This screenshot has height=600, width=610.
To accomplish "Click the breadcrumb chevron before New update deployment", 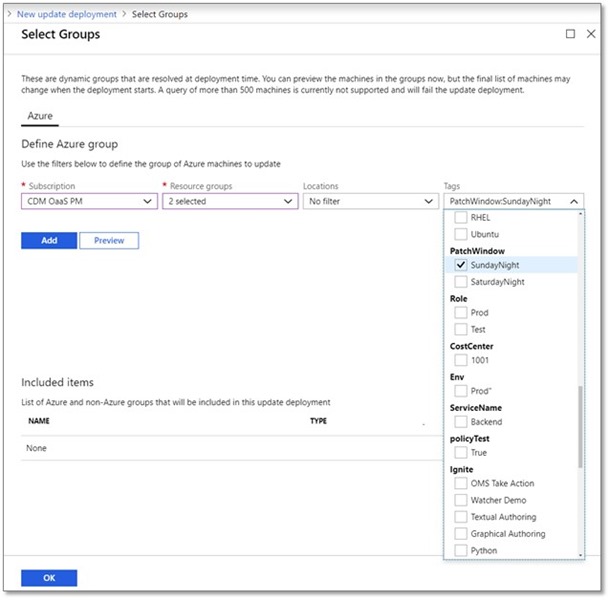I will (9, 14).
